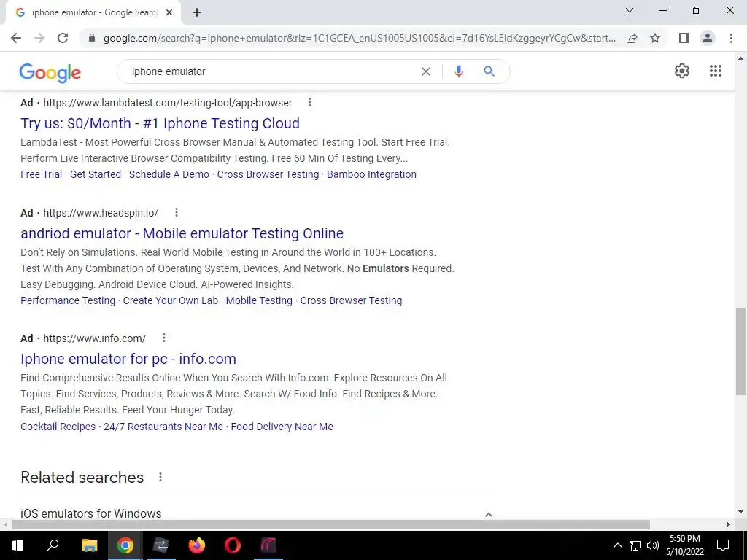
Task: Open a new browser tab
Action: click(197, 13)
